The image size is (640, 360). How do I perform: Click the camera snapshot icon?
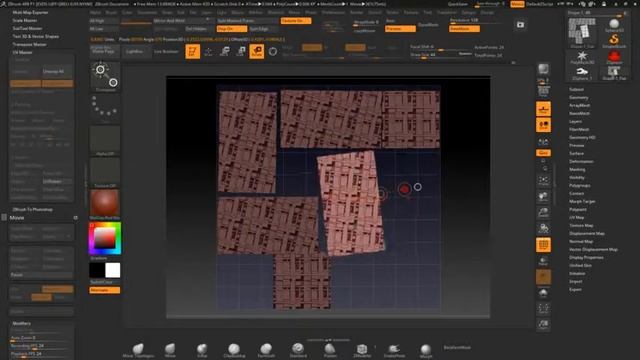520,25
